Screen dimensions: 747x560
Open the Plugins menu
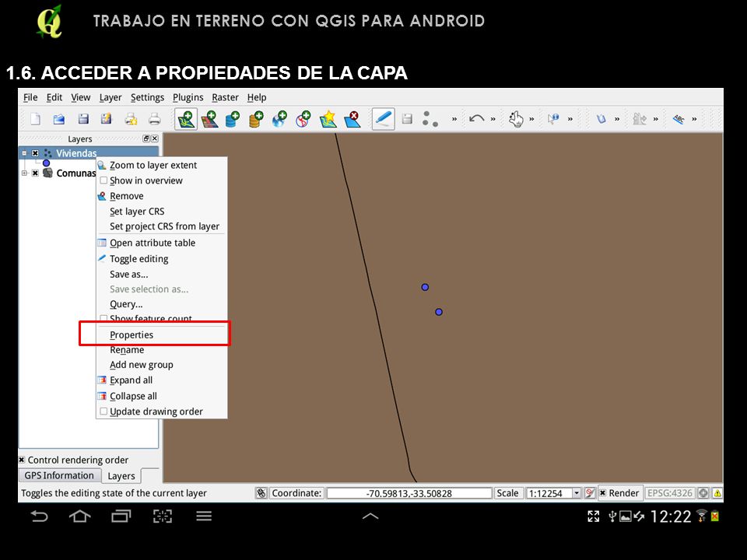pos(188,97)
